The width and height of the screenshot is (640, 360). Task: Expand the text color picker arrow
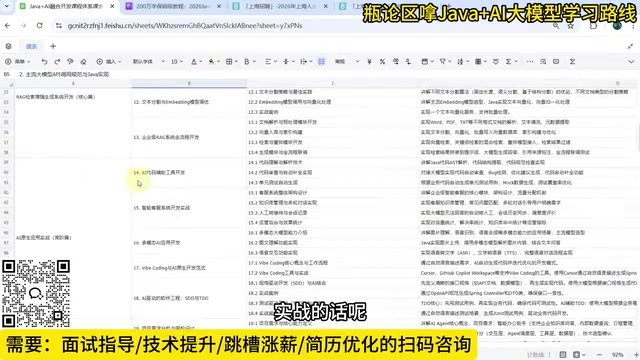coord(201,62)
